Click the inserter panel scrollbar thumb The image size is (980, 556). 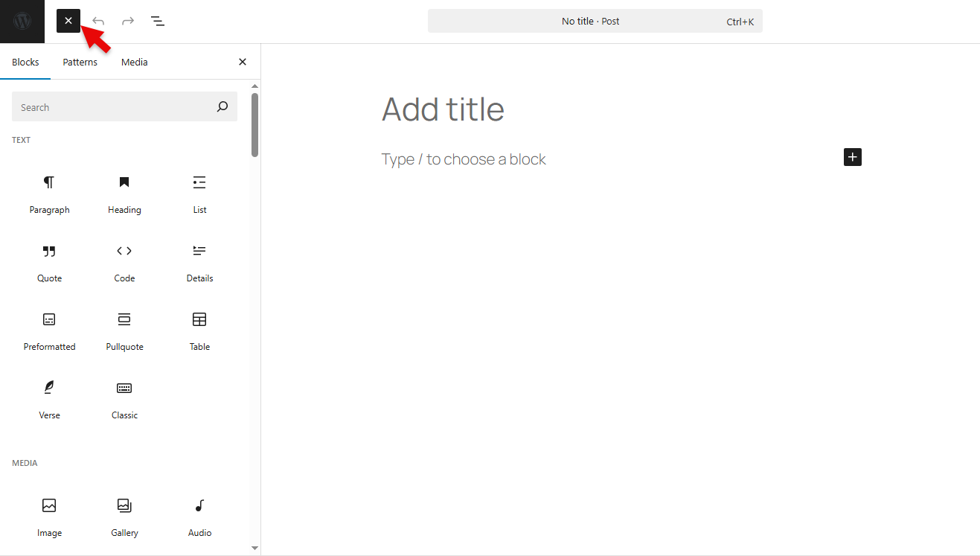coord(255,124)
